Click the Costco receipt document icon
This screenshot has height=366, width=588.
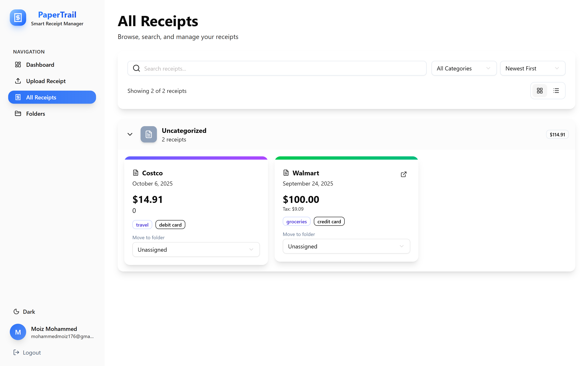[135, 173]
